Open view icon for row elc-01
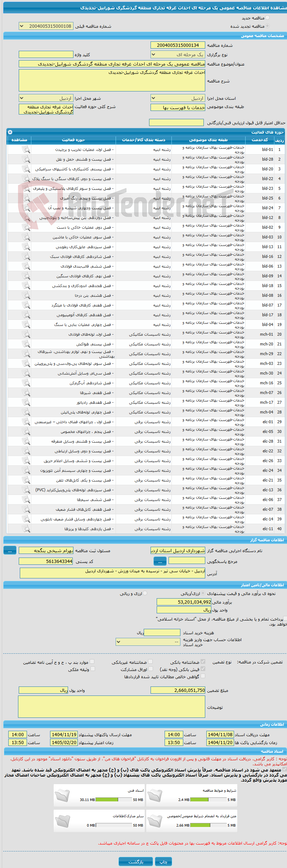Image resolution: width=287 pixels, height=868 pixels. pos(26,422)
